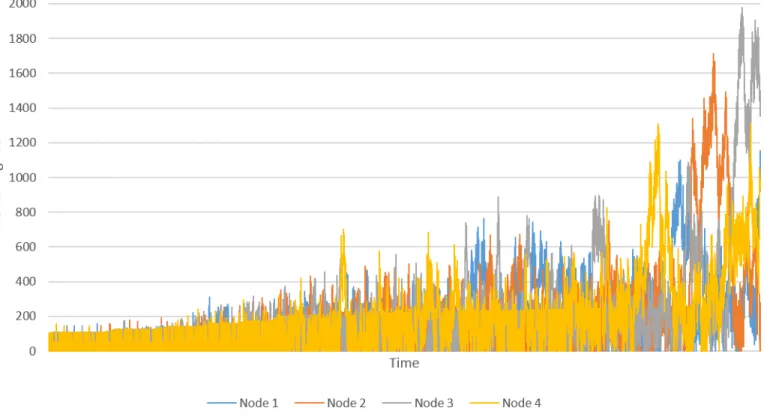
Task: Select the Node 2 legend entry
Action: [x=330, y=403]
